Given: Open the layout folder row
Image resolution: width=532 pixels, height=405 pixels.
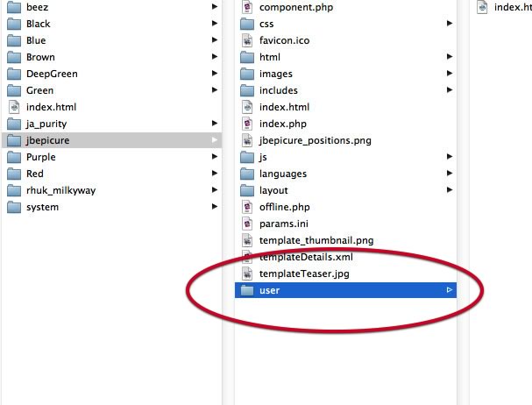Looking at the screenshot, I should click(345, 190).
